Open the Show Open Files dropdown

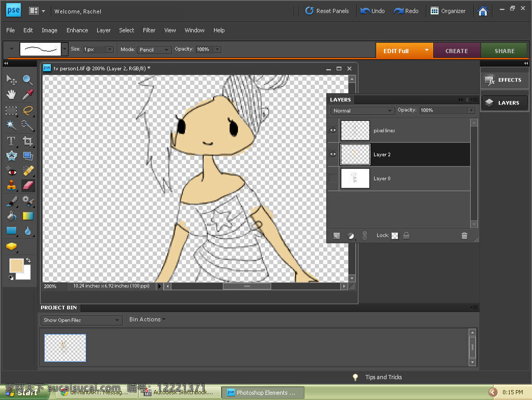pos(81,320)
